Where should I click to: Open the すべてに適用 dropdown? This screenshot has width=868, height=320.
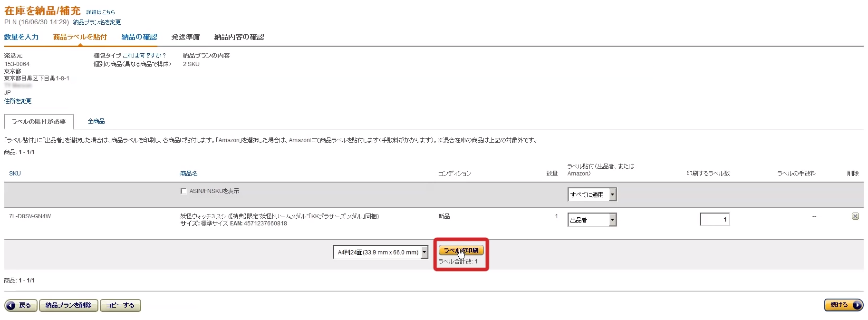coord(592,194)
